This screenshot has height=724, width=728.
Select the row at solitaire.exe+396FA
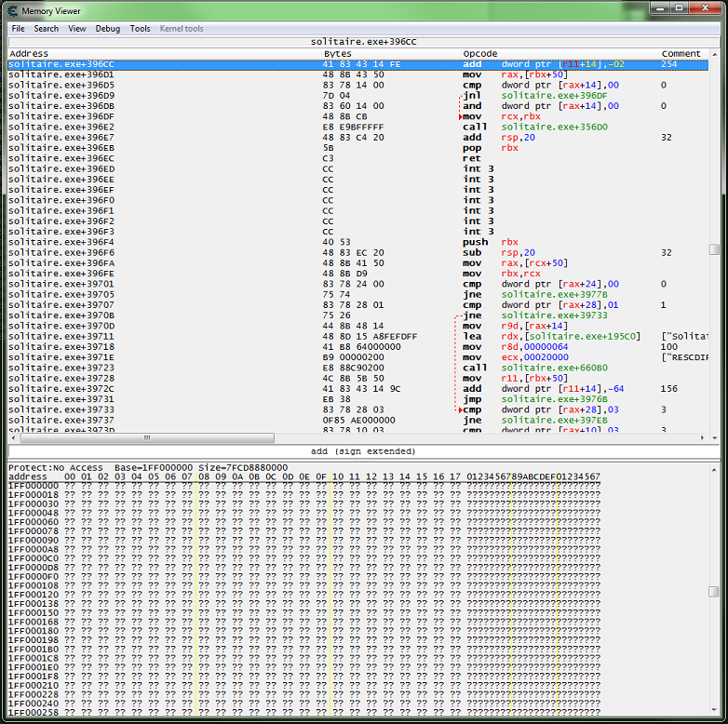point(358,263)
